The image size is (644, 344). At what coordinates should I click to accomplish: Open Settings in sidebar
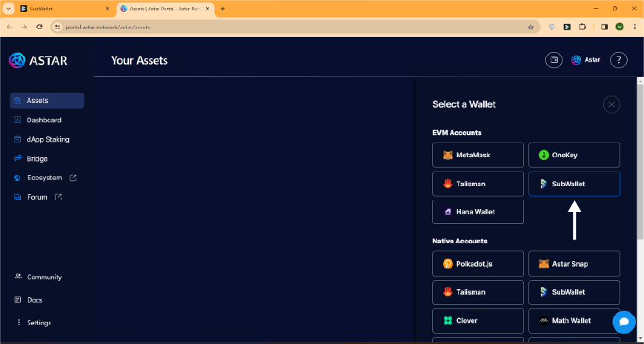[x=39, y=322]
